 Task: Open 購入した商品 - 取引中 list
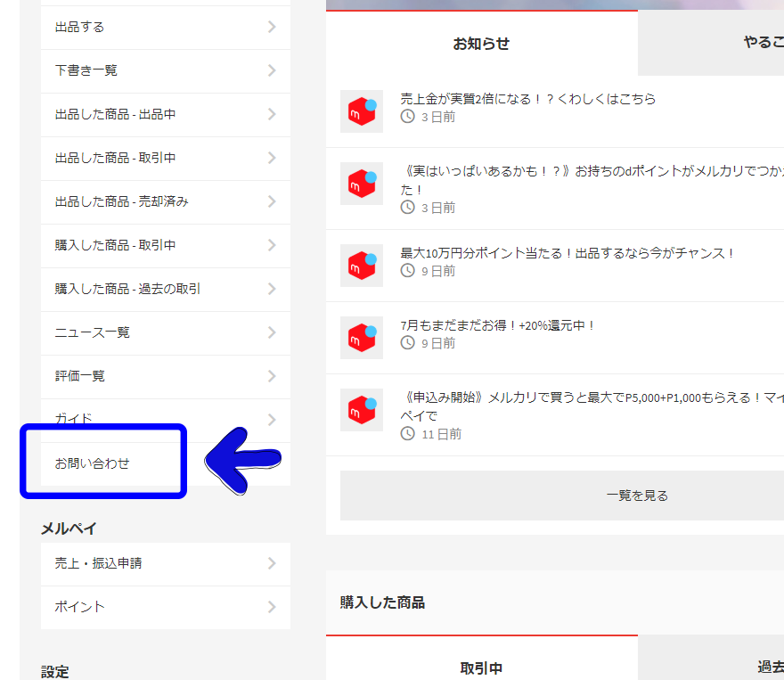coord(165,245)
